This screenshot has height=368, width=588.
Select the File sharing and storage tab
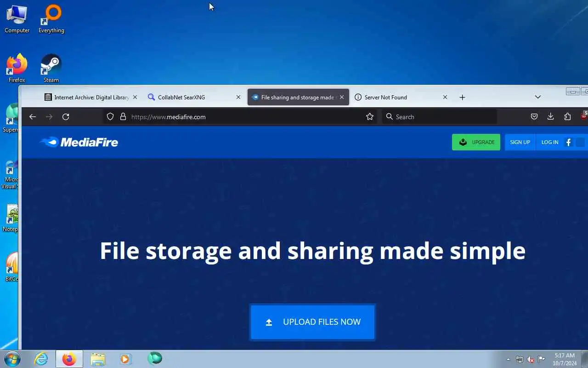coord(298,97)
